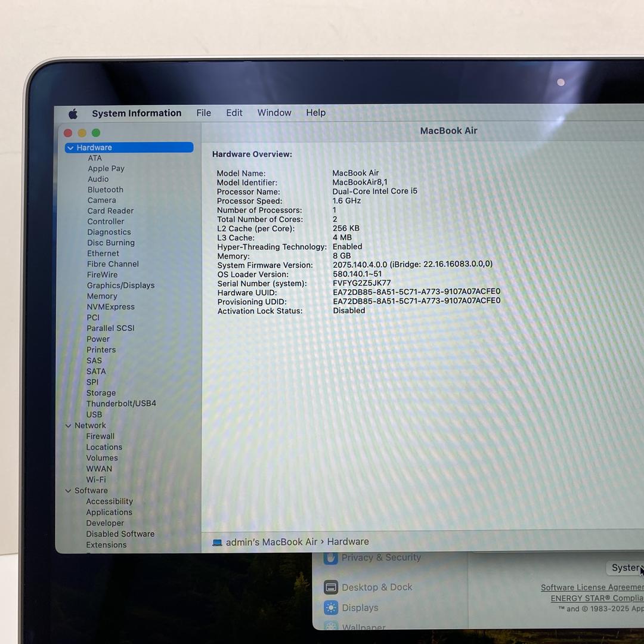
Task: Select Power in the sidebar
Action: point(98,339)
